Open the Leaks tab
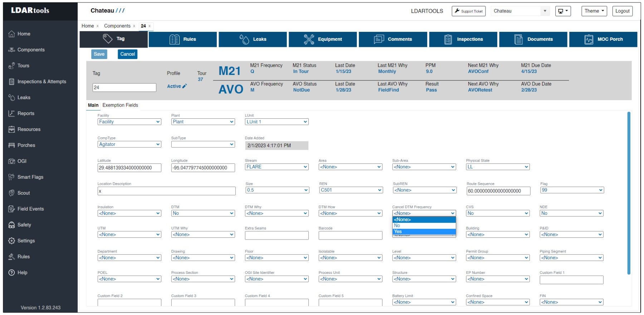Screen dimensions: 644x315 click(253, 39)
